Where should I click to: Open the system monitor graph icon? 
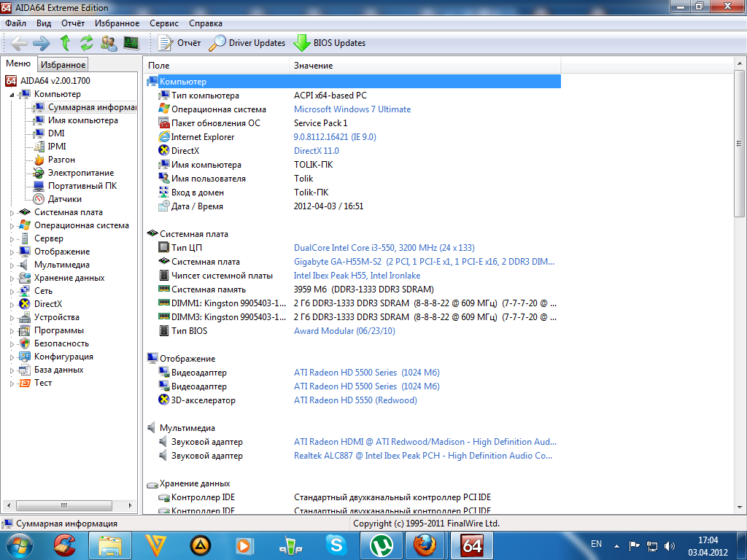click(x=131, y=43)
